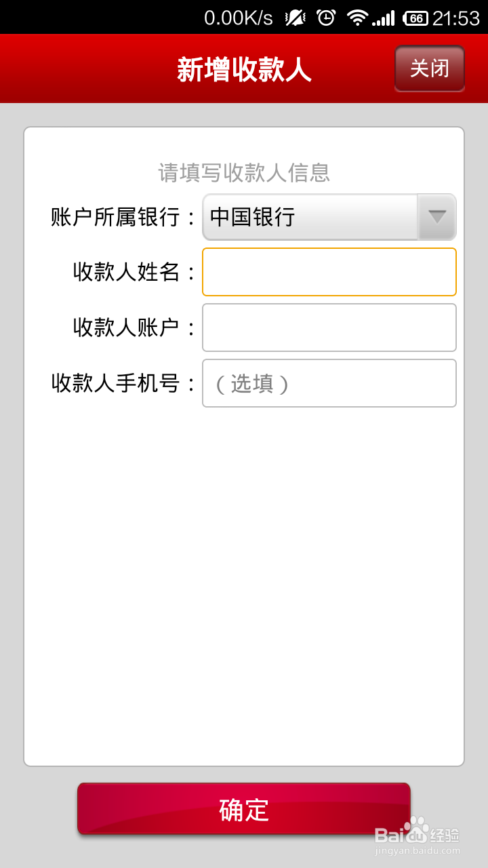Image resolution: width=488 pixels, height=868 pixels.
Task: Focus the 收款人姓名 input field
Action: (x=329, y=272)
